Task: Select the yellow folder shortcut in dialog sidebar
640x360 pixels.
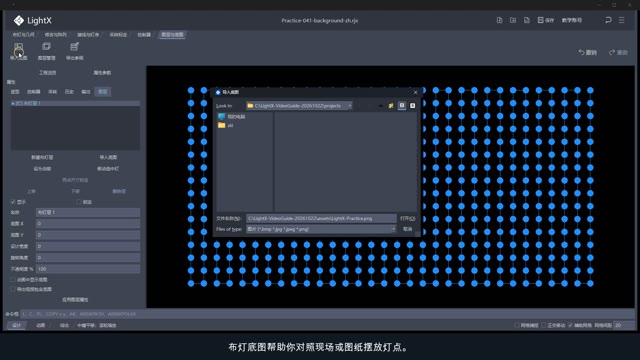Action: point(225,125)
